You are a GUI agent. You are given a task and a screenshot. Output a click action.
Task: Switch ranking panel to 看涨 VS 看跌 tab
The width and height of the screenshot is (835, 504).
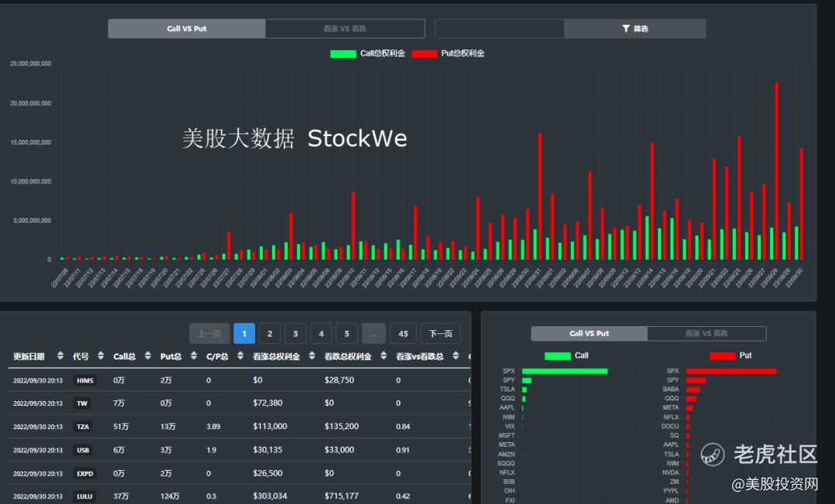pyautogui.click(x=707, y=334)
